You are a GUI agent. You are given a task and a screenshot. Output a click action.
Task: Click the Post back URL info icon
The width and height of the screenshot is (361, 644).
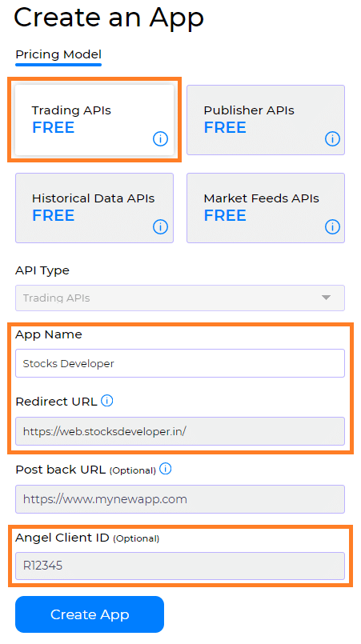click(165, 469)
